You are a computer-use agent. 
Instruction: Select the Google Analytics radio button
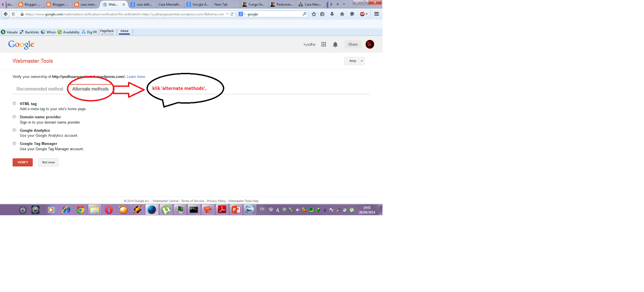(x=14, y=130)
